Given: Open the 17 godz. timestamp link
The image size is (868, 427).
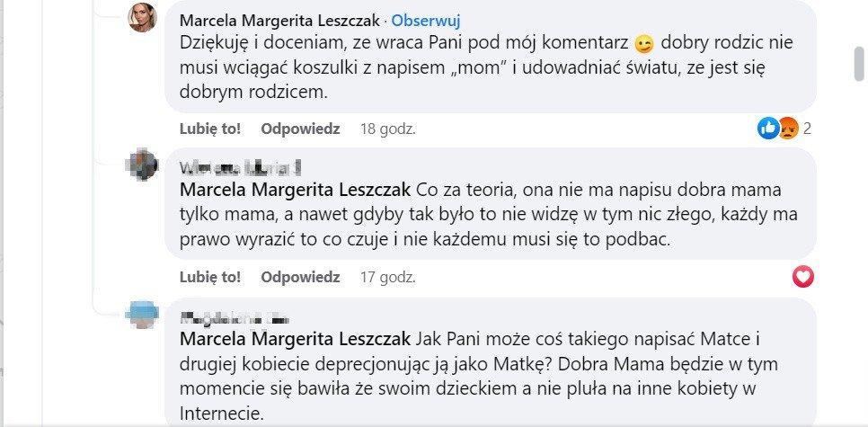Looking at the screenshot, I should pyautogui.click(x=386, y=276).
